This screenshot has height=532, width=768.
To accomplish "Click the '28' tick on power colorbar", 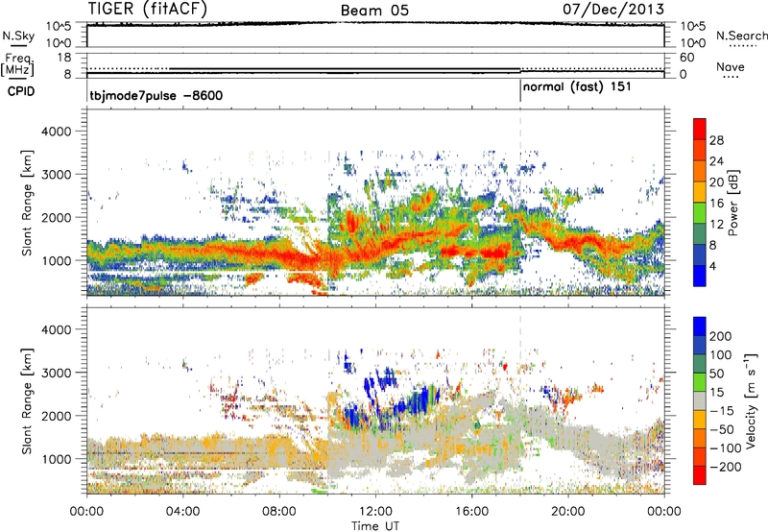I will (x=716, y=140).
